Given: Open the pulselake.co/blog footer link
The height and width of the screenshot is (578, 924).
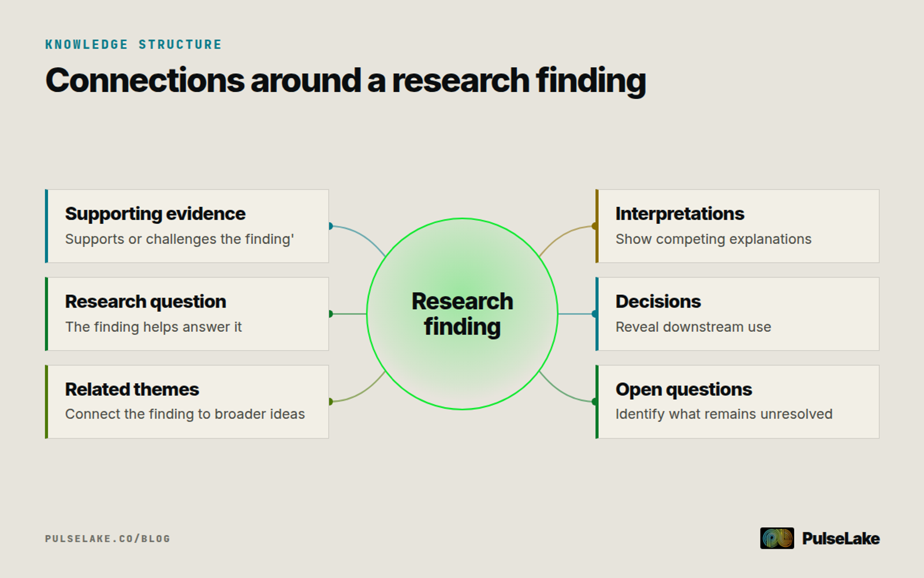Looking at the screenshot, I should [x=107, y=539].
